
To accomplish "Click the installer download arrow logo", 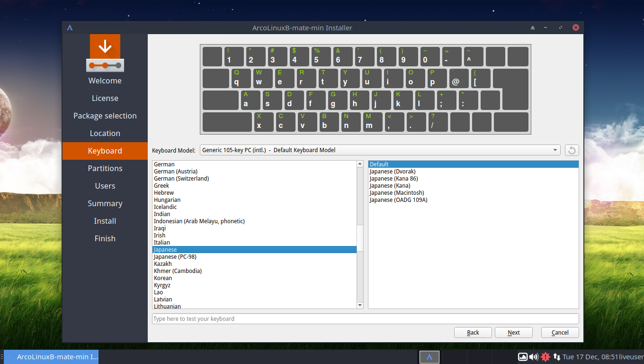I will tap(105, 53).
